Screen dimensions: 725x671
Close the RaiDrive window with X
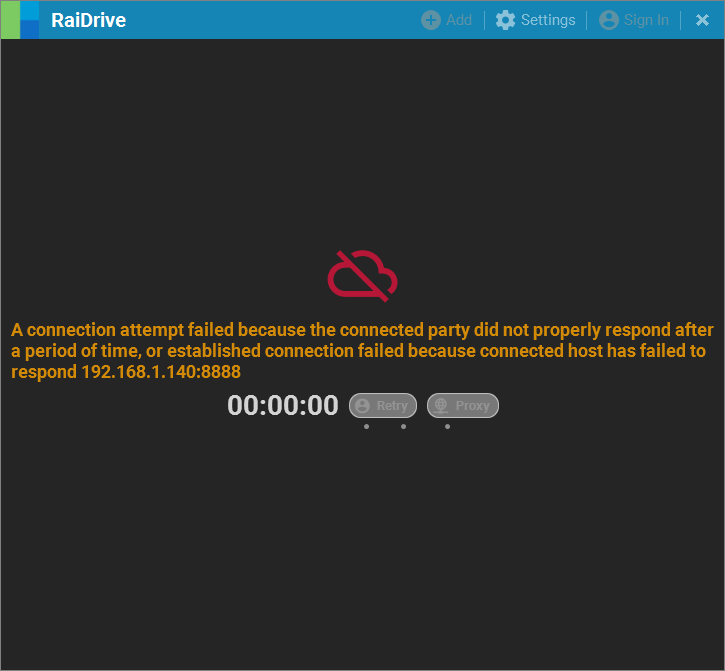[x=702, y=20]
